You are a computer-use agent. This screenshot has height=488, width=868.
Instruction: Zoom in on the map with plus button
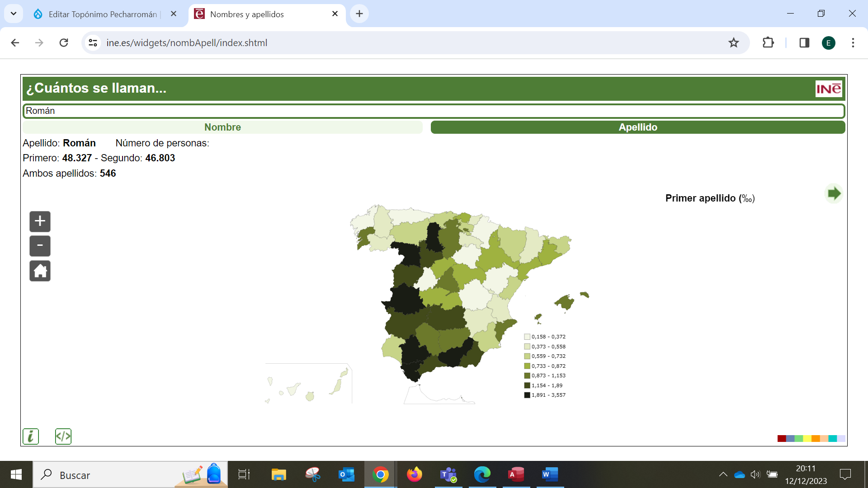click(x=40, y=221)
